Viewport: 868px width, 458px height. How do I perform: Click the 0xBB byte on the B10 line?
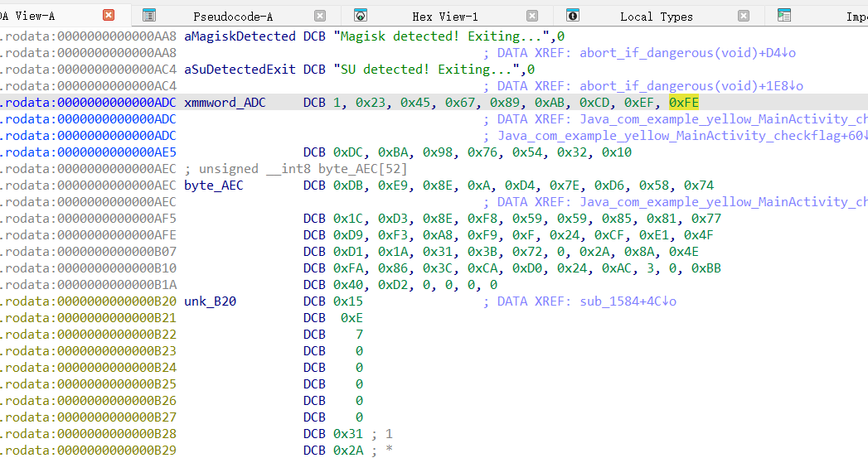706,269
